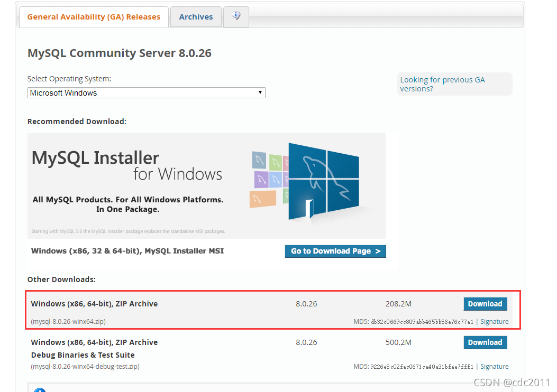This screenshot has height=392, width=557.
Task: Switch to the Archives tab
Action: pyautogui.click(x=196, y=16)
